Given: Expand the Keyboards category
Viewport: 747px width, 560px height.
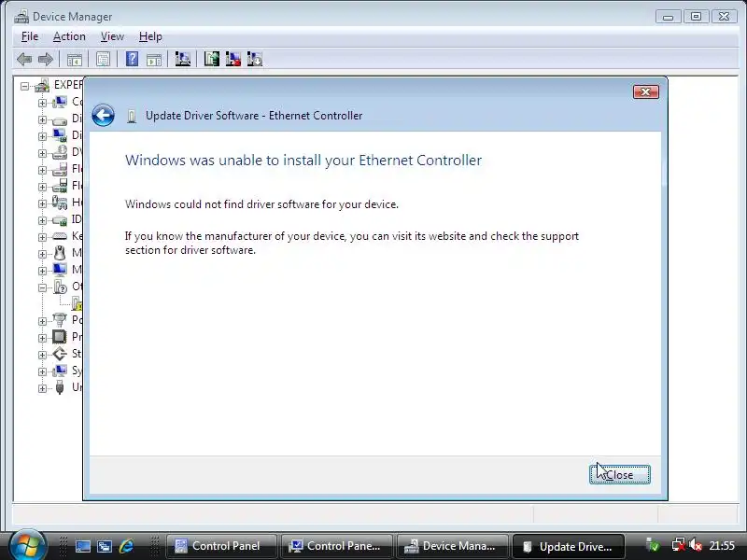Looking at the screenshot, I should 42,237.
